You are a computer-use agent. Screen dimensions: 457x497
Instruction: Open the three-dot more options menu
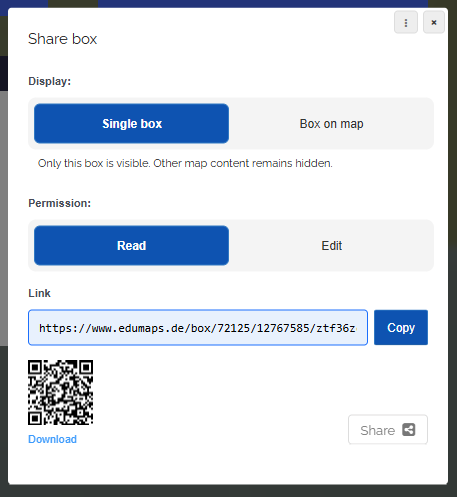coord(406,22)
